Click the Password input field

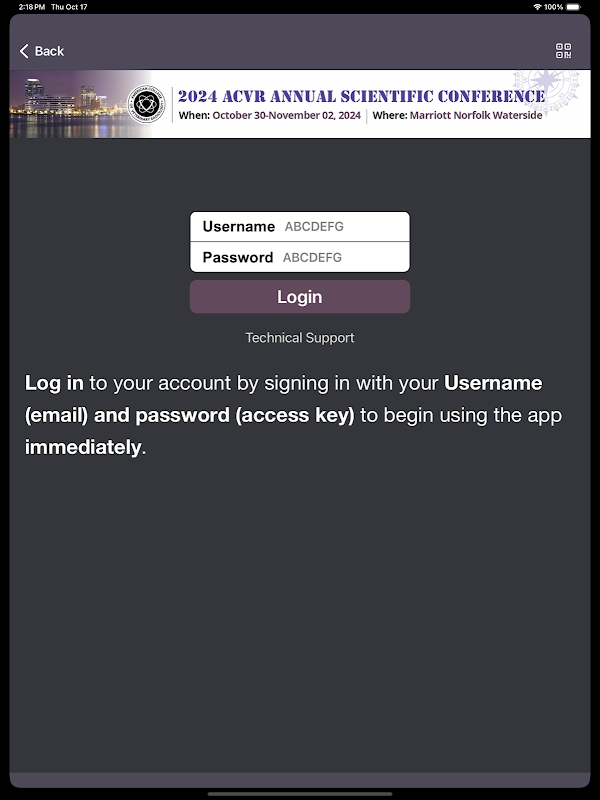(x=300, y=257)
